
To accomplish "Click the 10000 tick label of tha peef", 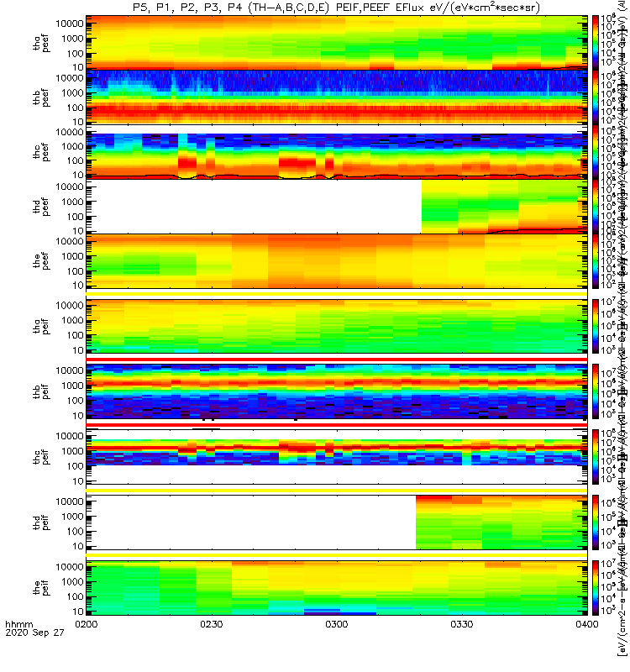I will tap(70, 24).
